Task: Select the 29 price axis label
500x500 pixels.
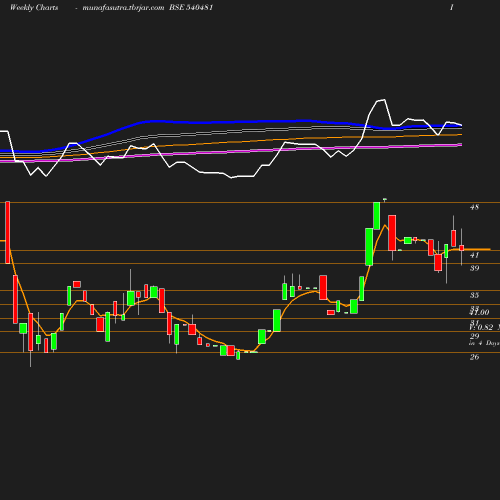Action: tap(474, 336)
